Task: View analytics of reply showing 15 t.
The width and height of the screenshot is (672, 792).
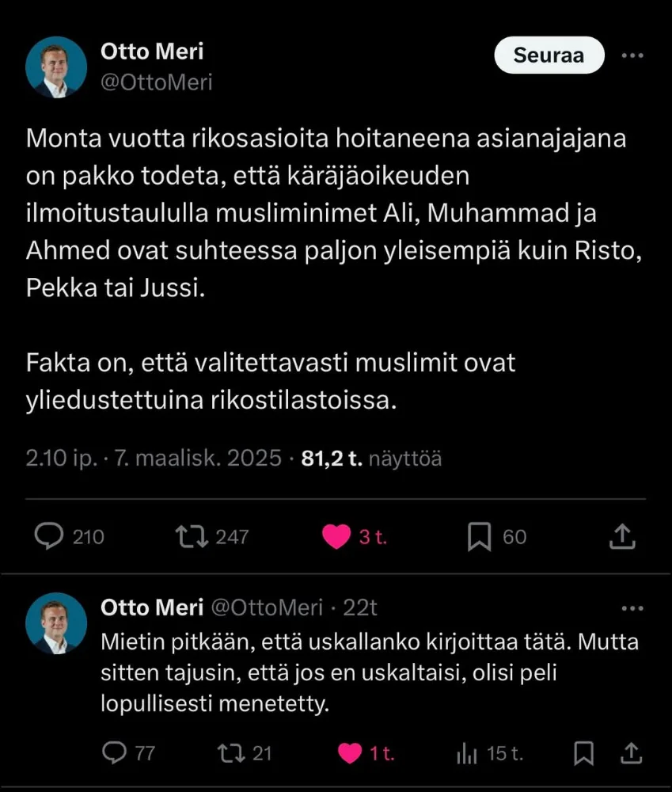Action: click(467, 752)
